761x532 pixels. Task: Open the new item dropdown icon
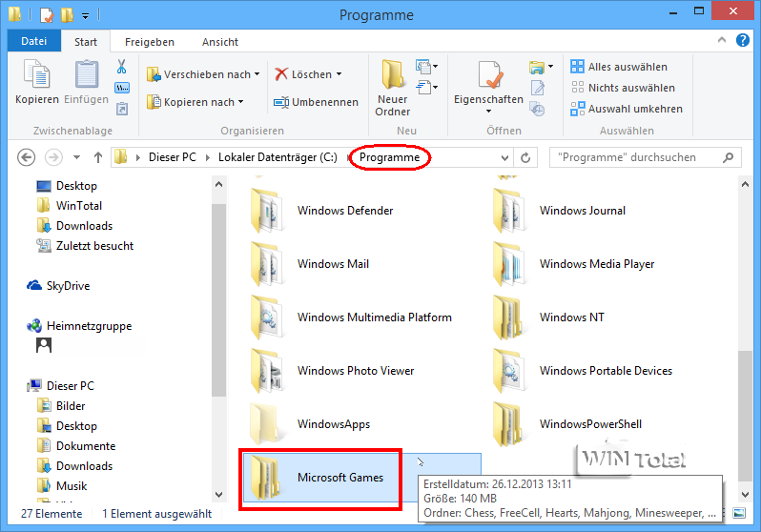coord(426,66)
